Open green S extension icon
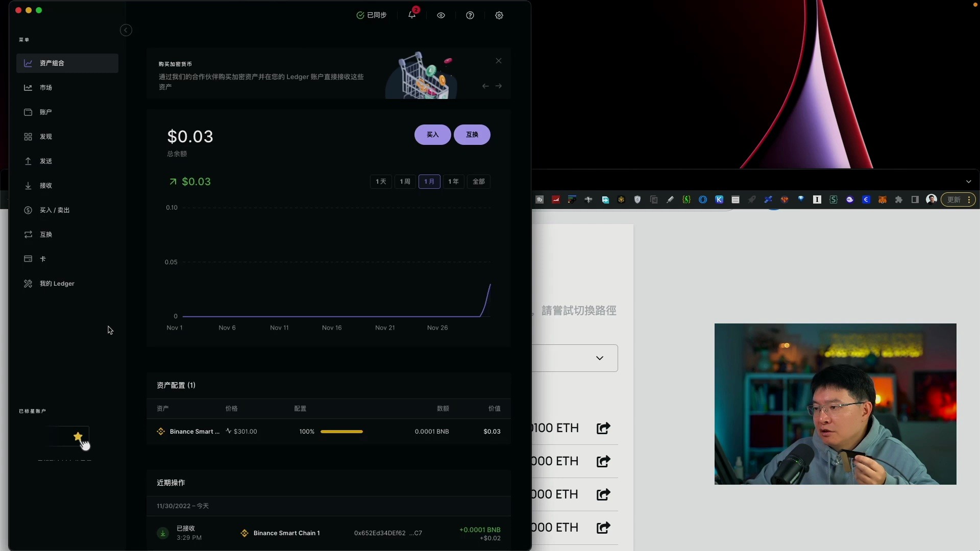The height and width of the screenshot is (551, 980). [834, 200]
